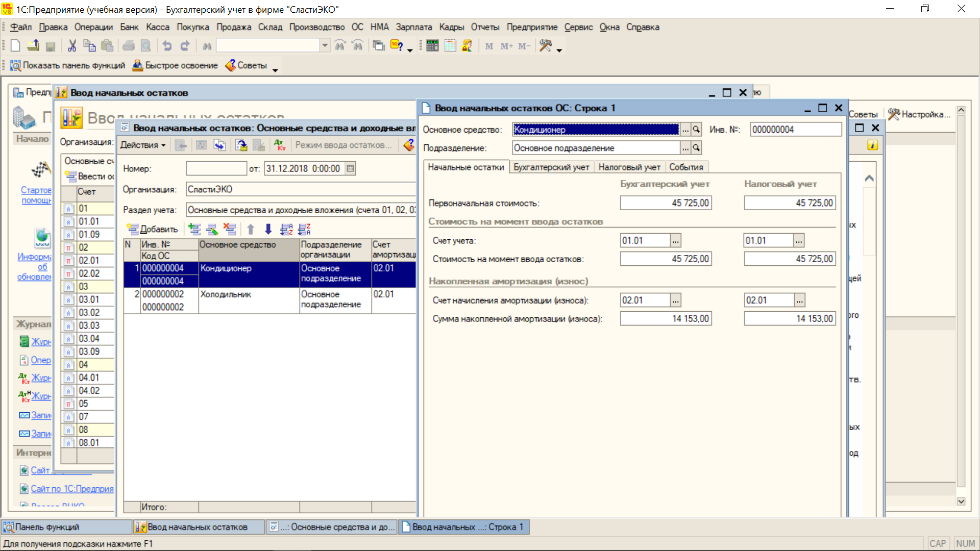Expand search combo box dropdown arrow

(325, 46)
